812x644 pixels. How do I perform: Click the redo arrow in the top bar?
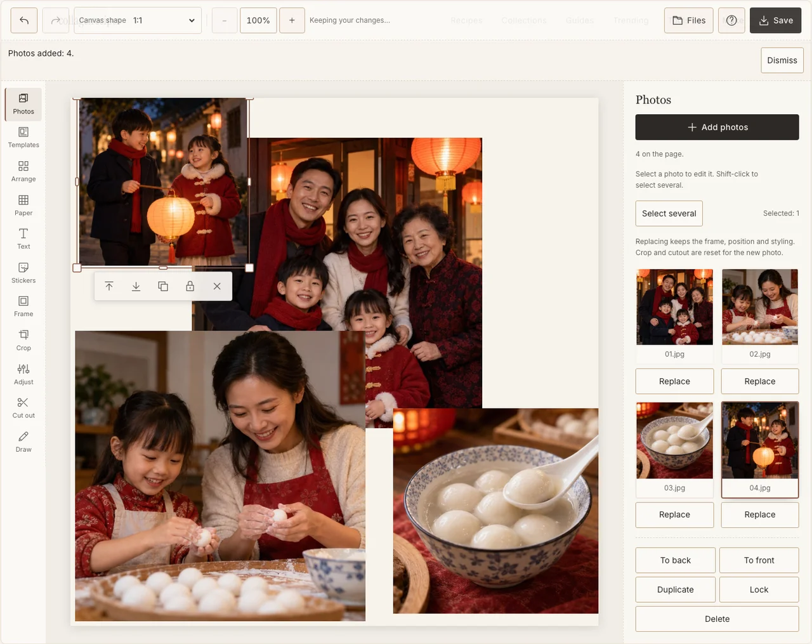56,20
